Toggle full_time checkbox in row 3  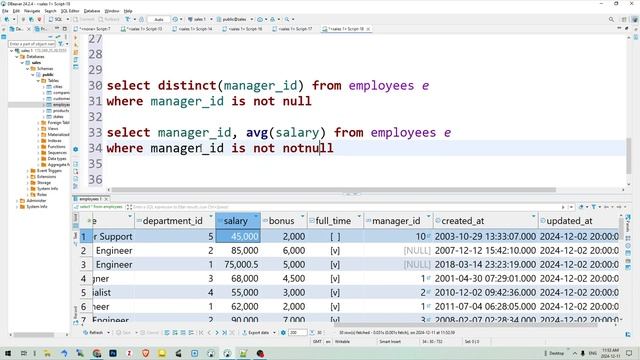(x=335, y=264)
